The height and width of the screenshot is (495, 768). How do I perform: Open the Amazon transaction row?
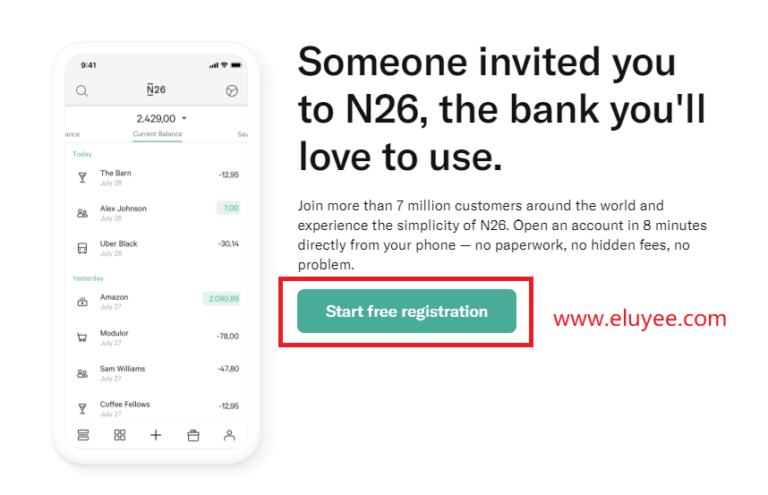pos(157,301)
